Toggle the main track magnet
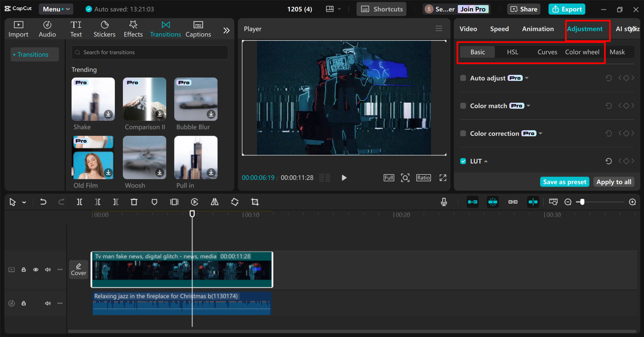The height and width of the screenshot is (337, 644). coord(472,202)
